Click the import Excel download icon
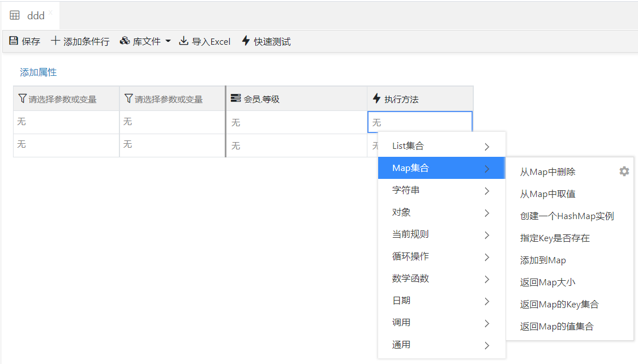Image resolution: width=638 pixels, height=364 pixels. click(x=183, y=41)
